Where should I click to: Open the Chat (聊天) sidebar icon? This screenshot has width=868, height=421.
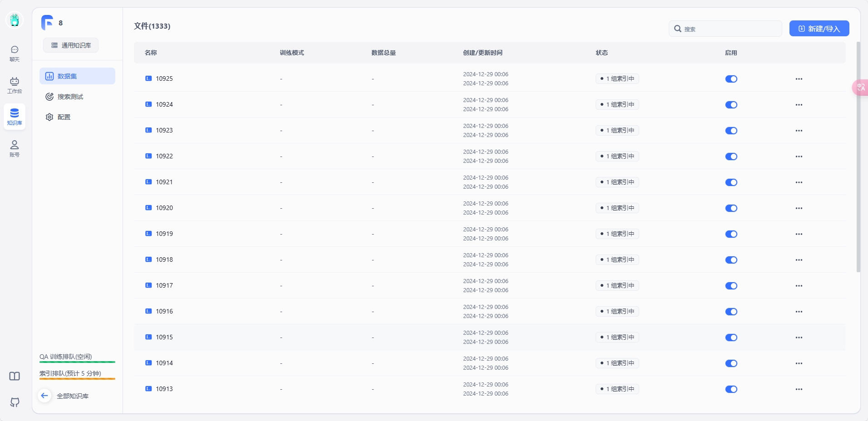15,53
